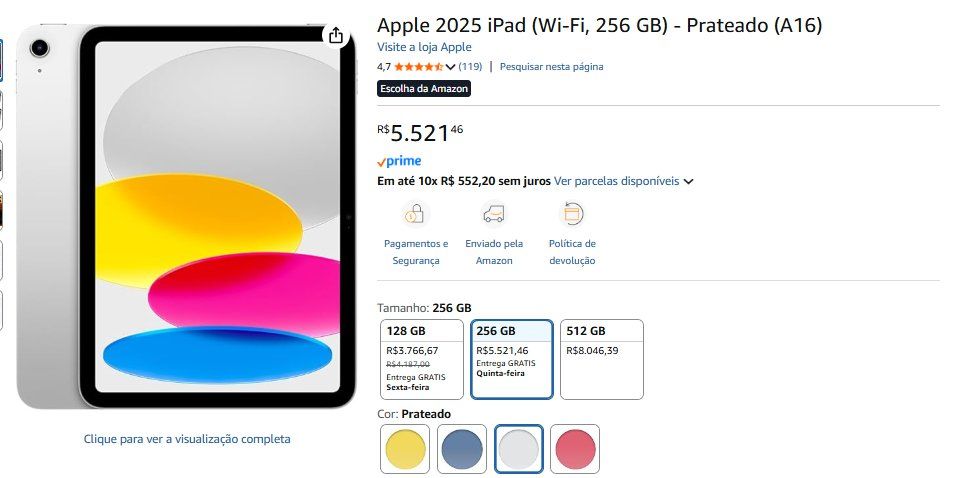Select the 128 GB size option
Viewport: 960px width, 478px height.
422,359
